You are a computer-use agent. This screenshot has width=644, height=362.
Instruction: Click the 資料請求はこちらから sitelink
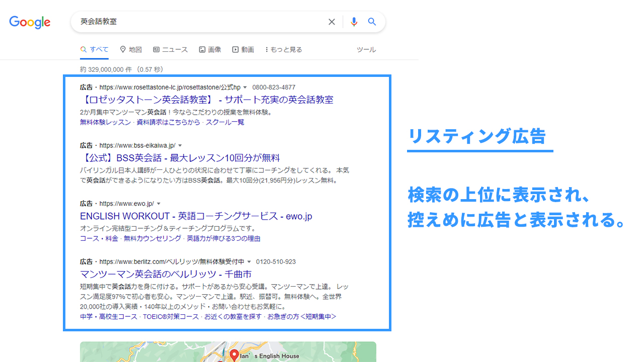168,122
